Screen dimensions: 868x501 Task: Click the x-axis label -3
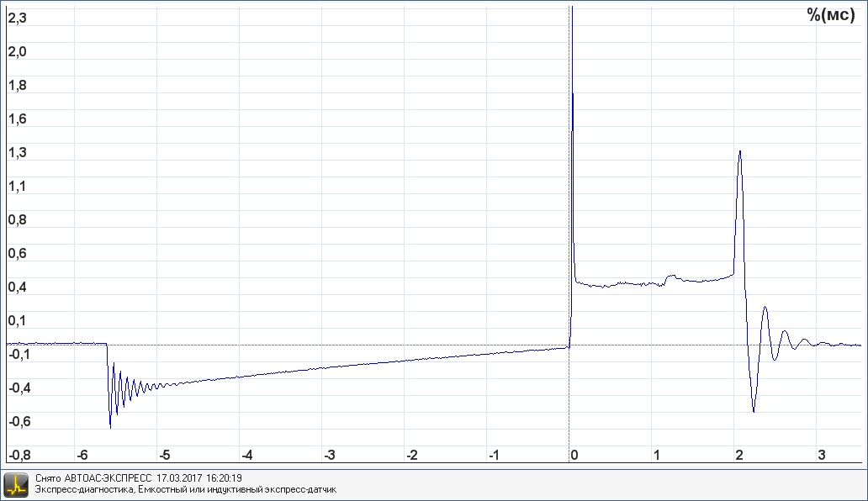click(x=330, y=455)
